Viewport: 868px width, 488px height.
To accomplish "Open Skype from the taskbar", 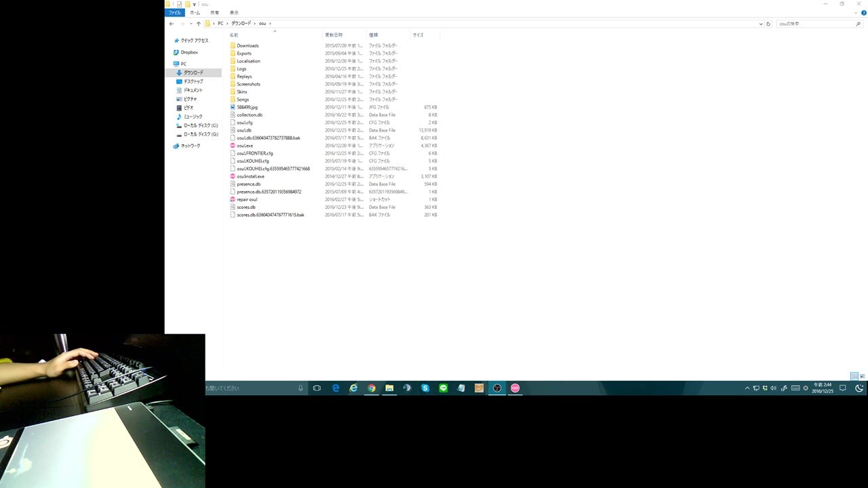I will (x=425, y=388).
